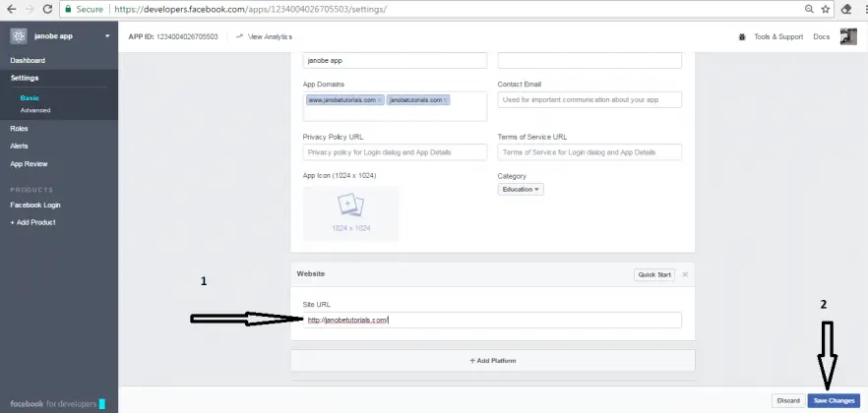The height and width of the screenshot is (413, 868).
Task: Close the Website platform section
Action: click(x=685, y=274)
